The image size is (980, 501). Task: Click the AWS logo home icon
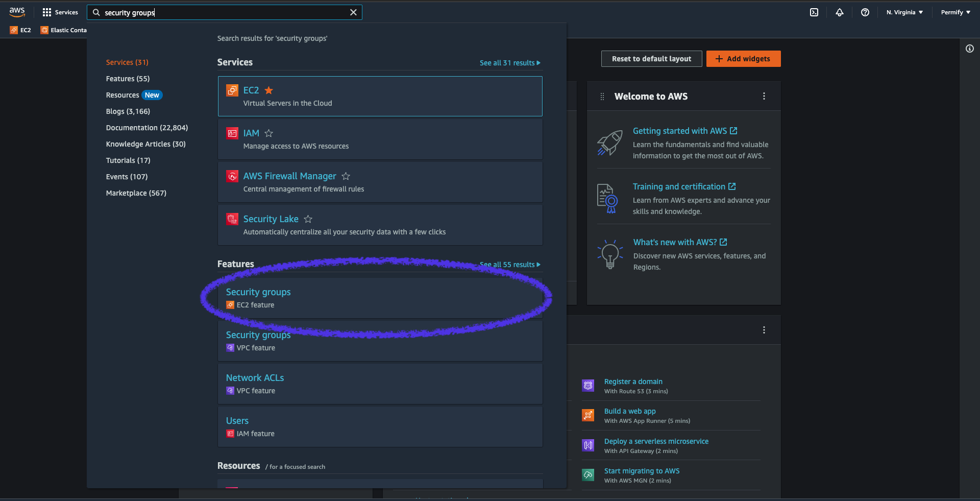coord(17,12)
